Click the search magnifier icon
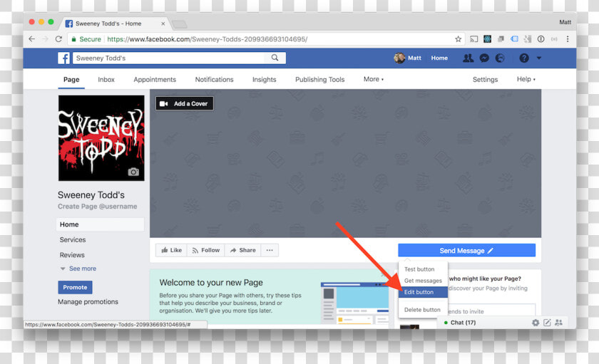Screen dimensions: 599x364 click(x=275, y=58)
